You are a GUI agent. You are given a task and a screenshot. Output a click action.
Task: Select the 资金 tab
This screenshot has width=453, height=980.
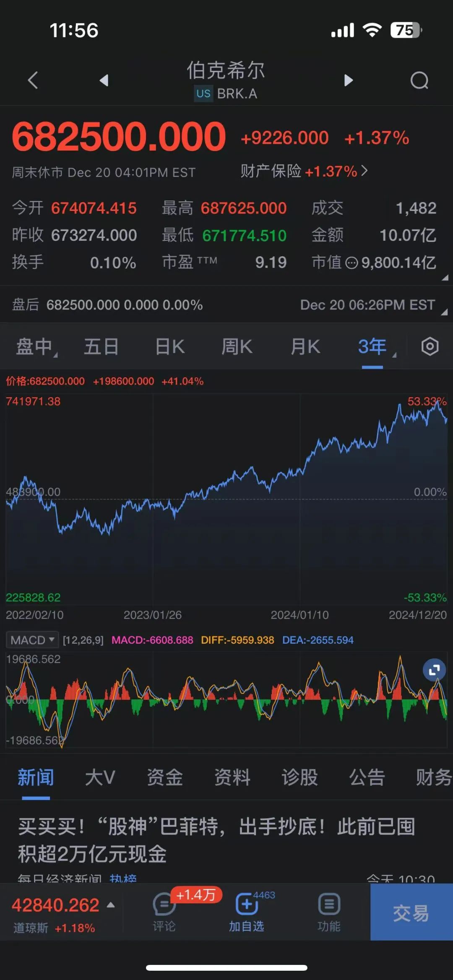pos(165,777)
